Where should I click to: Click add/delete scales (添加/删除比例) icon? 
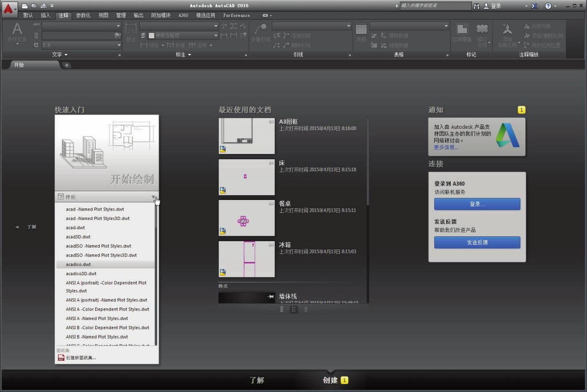[x=527, y=35]
